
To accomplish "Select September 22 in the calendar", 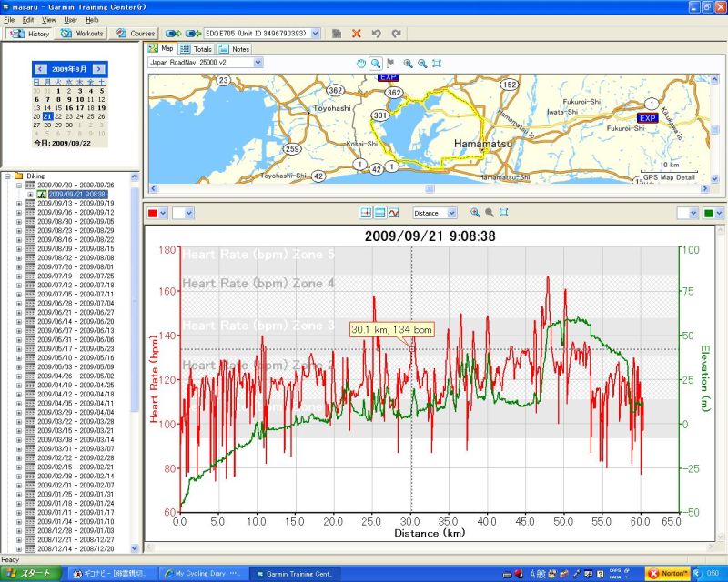I will [x=58, y=116].
